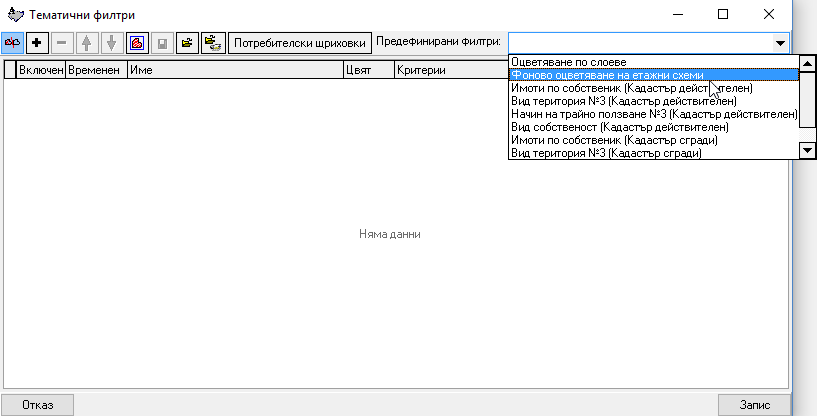Select Вид собственост (Кадастър действителен) entry
Image resolution: width=817 pixels, height=416 pixels.
click(619, 127)
